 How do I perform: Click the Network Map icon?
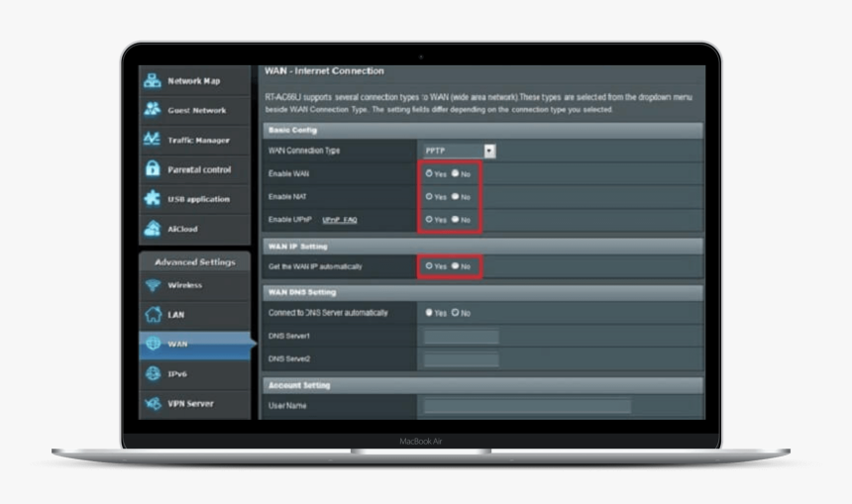(153, 80)
